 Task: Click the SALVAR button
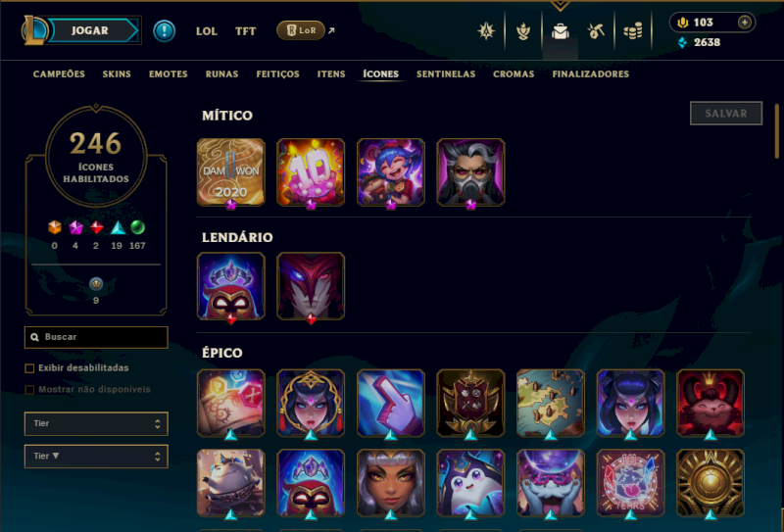coord(726,114)
